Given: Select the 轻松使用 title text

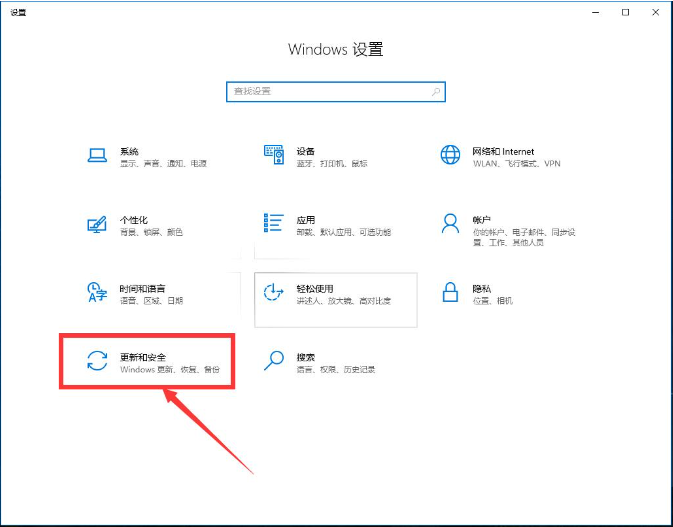Looking at the screenshot, I should coord(313,288).
